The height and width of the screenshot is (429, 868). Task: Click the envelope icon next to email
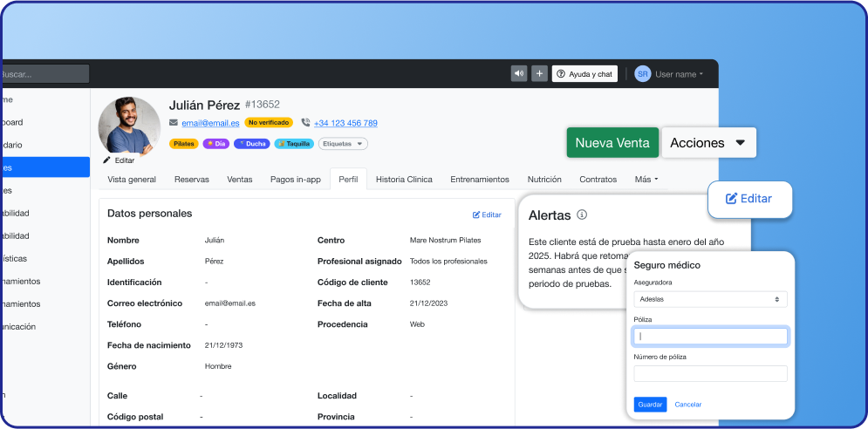click(174, 123)
